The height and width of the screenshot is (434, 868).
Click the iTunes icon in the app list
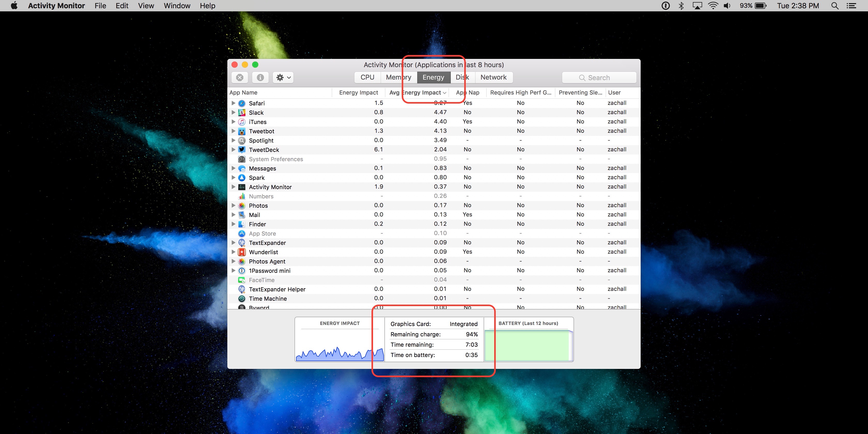pos(242,122)
